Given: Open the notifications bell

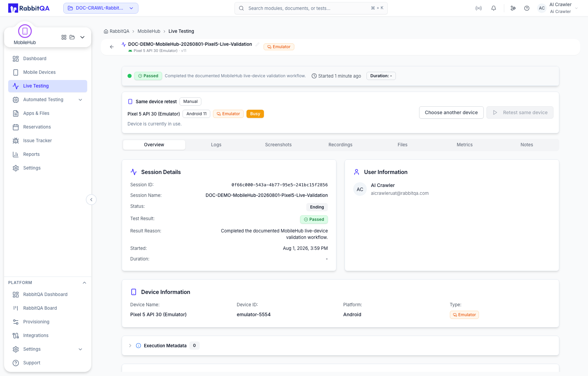Looking at the screenshot, I should 494,8.
